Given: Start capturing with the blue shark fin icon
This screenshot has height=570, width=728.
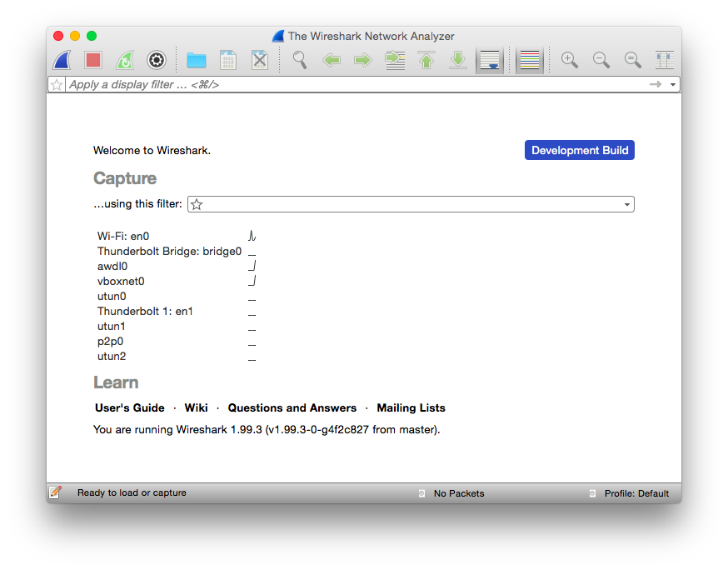Looking at the screenshot, I should (x=62, y=60).
